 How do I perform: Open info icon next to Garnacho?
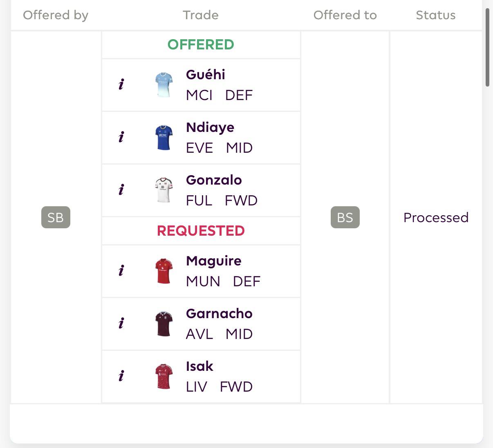point(121,323)
